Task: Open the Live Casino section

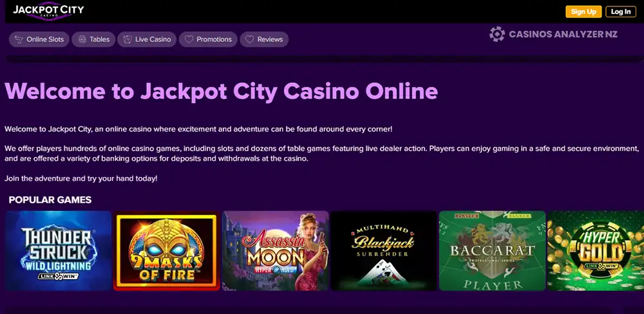Action: tap(147, 39)
